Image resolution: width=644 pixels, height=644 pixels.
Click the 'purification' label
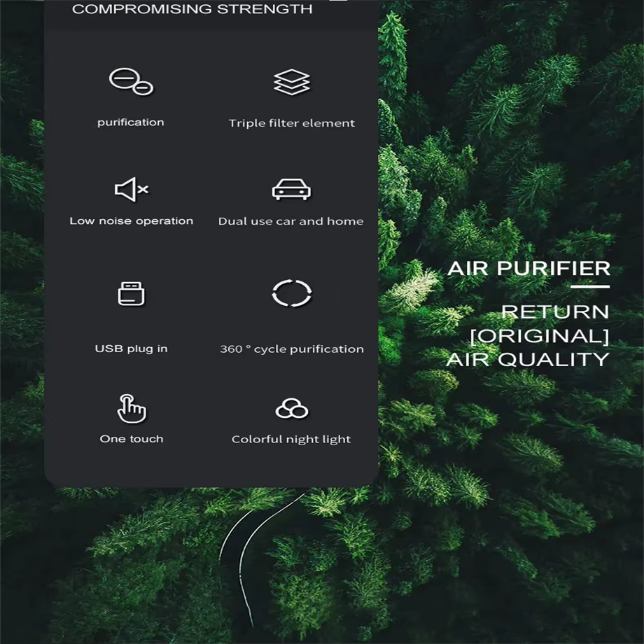pyautogui.click(x=131, y=122)
